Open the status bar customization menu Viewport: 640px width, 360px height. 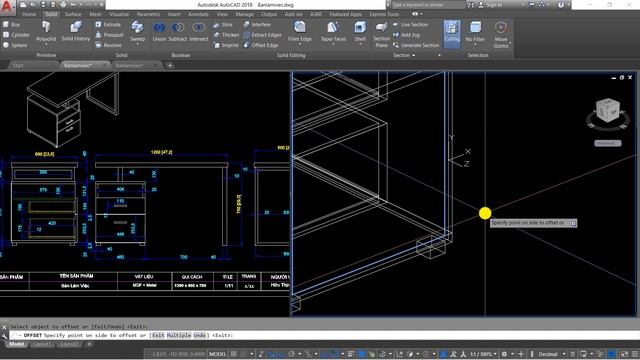coord(635,354)
